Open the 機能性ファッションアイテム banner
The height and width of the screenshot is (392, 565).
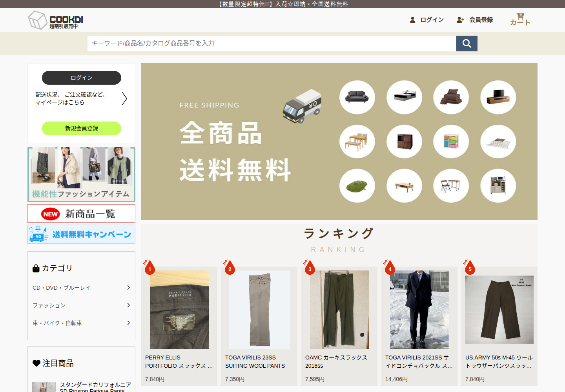pyautogui.click(x=82, y=174)
